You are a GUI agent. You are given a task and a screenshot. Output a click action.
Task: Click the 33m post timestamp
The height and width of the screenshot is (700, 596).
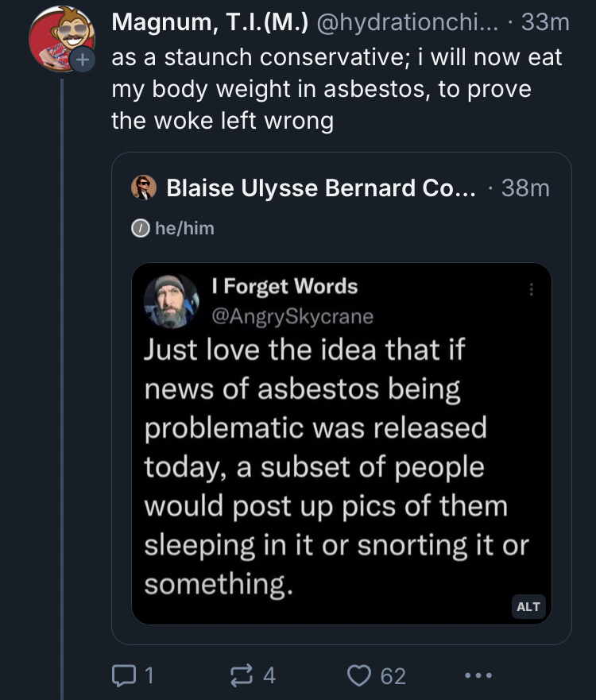[x=545, y=23]
